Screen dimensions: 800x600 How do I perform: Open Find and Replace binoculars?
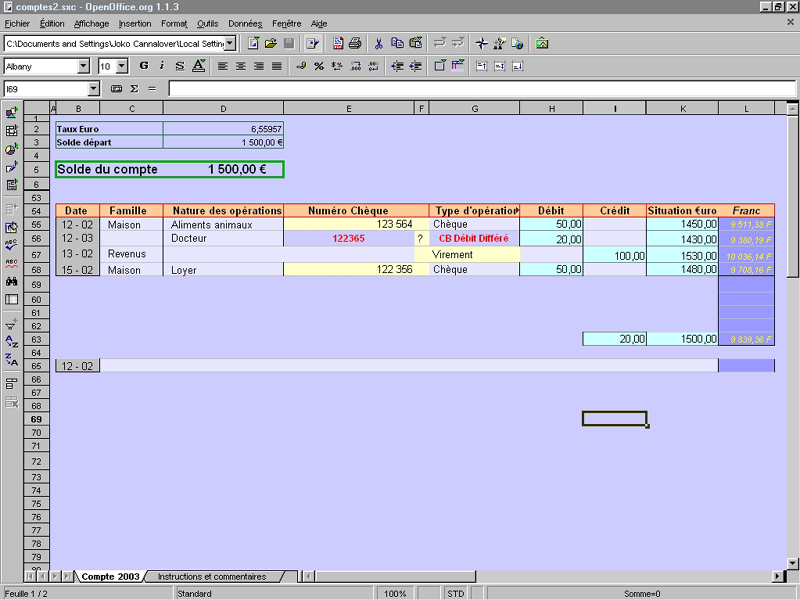12,282
